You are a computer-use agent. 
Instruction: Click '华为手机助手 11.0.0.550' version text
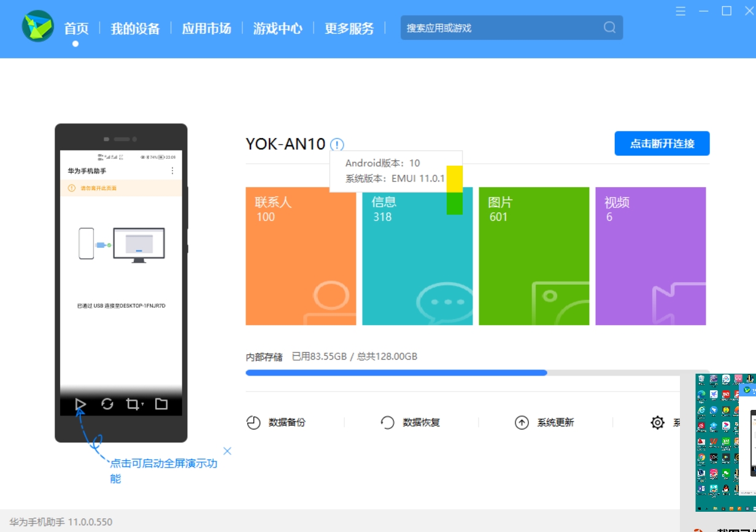61,522
